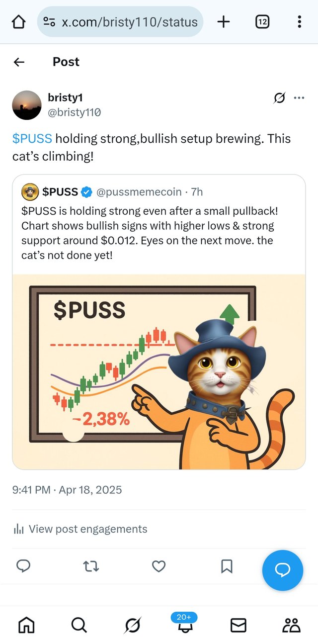The width and height of the screenshot is (318, 644).
Task: Go back using the Post arrow
Action: (19, 62)
